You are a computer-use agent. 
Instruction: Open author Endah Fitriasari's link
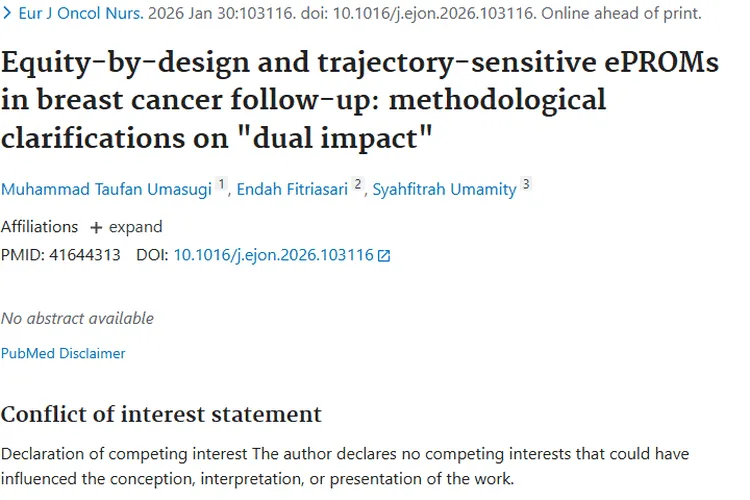[293, 190]
